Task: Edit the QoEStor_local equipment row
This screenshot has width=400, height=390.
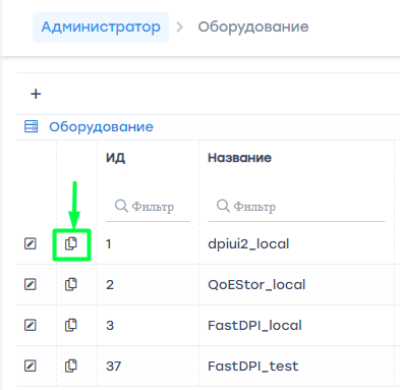Action: coord(30,284)
